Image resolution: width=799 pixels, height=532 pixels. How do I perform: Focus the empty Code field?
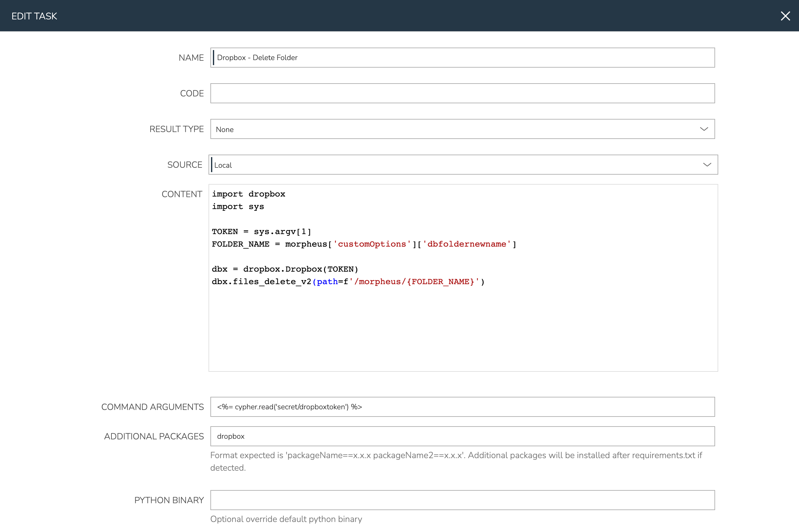[x=462, y=93]
